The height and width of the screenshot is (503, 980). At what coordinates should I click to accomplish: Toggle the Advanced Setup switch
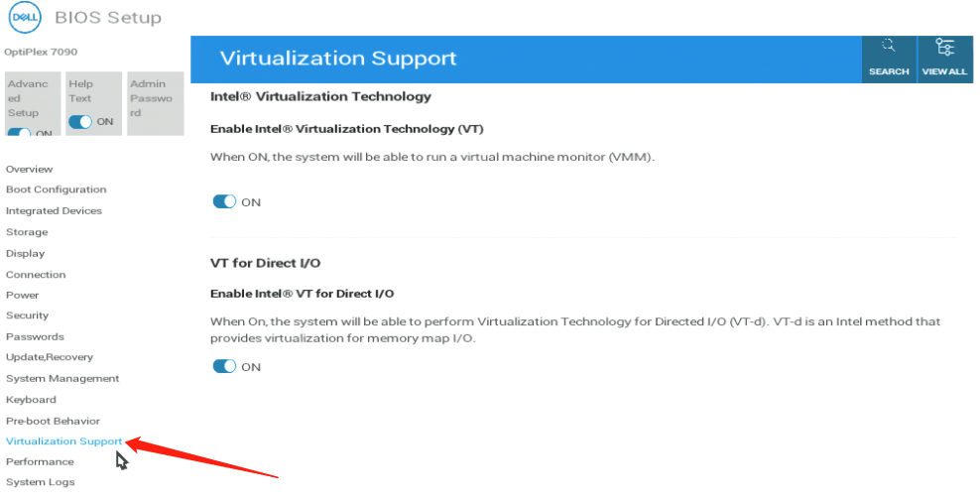coord(19,132)
